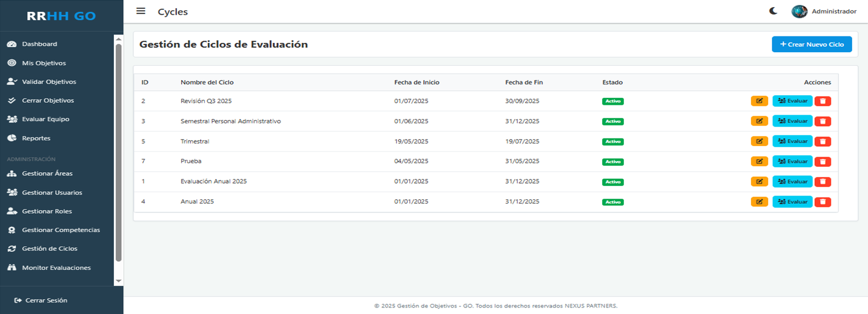
Task: Toggle the sidebar hamburger menu
Action: [x=141, y=11]
